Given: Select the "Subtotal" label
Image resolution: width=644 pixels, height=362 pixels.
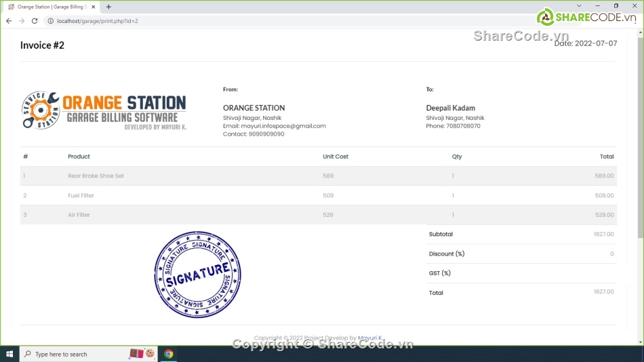Looking at the screenshot, I should [441, 234].
